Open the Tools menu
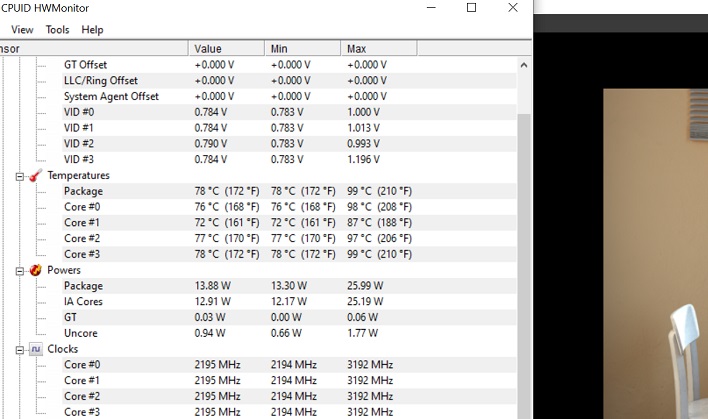 57,30
